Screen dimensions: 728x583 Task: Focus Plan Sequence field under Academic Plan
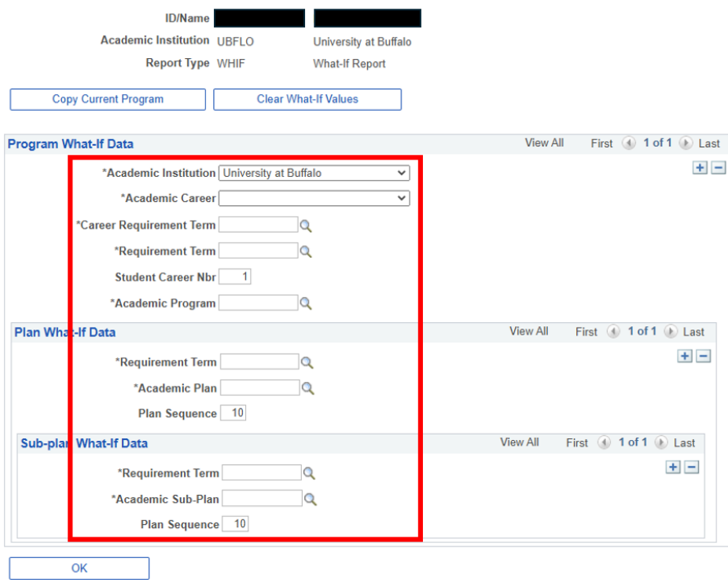[233, 412]
